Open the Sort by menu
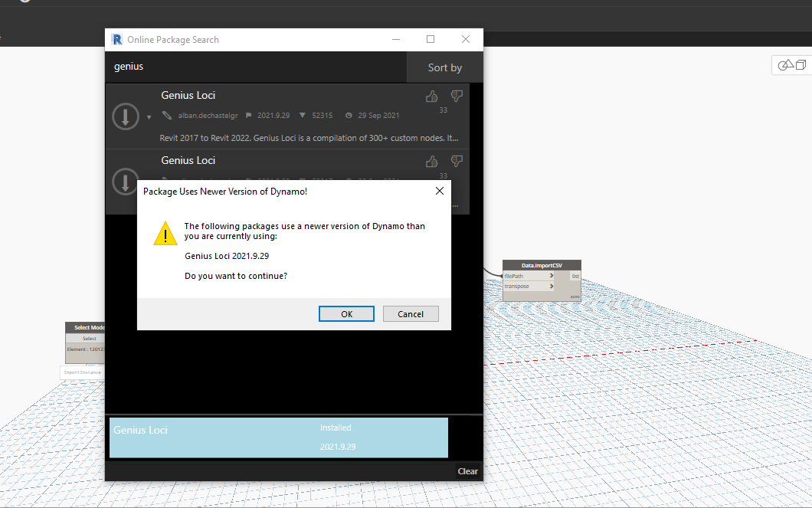 [445, 67]
